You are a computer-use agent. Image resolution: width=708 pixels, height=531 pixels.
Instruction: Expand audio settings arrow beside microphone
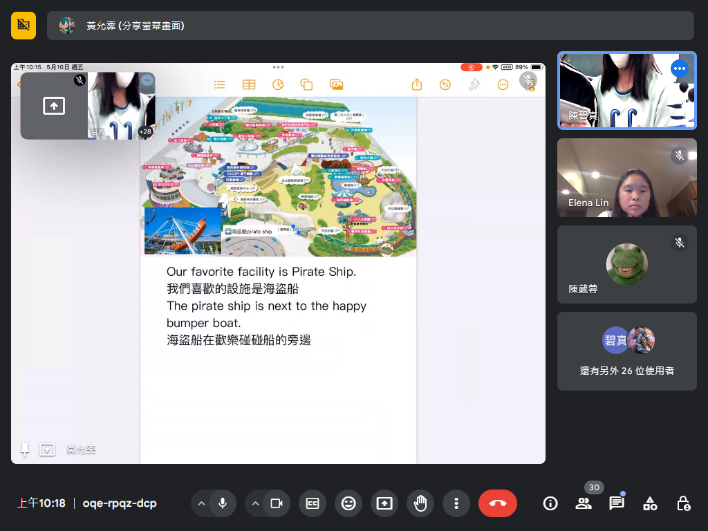pos(200,503)
